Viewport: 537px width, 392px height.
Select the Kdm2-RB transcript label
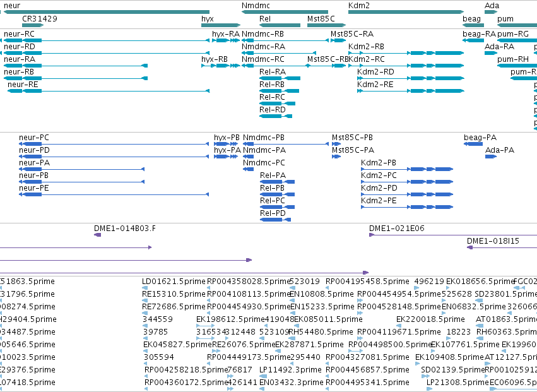point(366,47)
